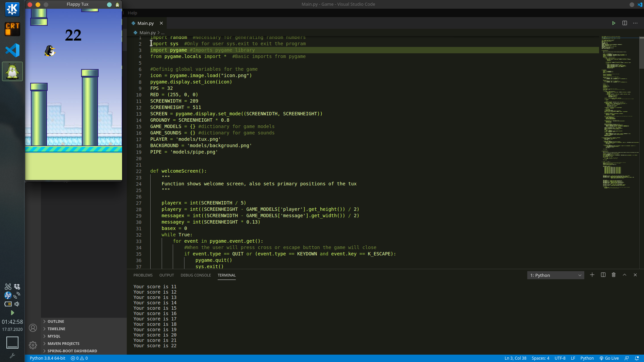Mute system volume in the tray

pos(17,304)
